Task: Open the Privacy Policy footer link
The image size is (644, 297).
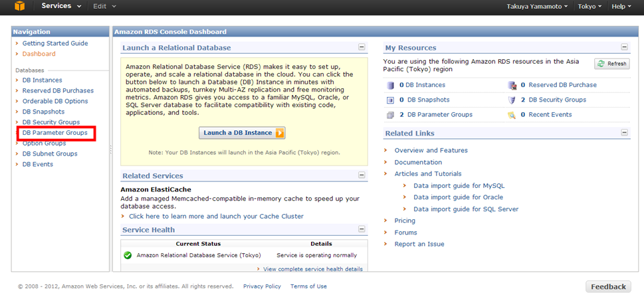Action: (262, 286)
